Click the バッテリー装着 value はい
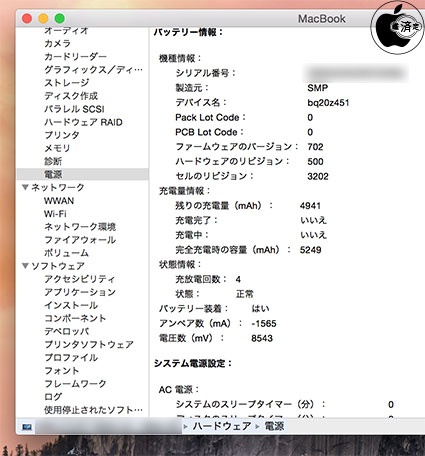The height and width of the screenshot is (456, 425). click(x=260, y=309)
